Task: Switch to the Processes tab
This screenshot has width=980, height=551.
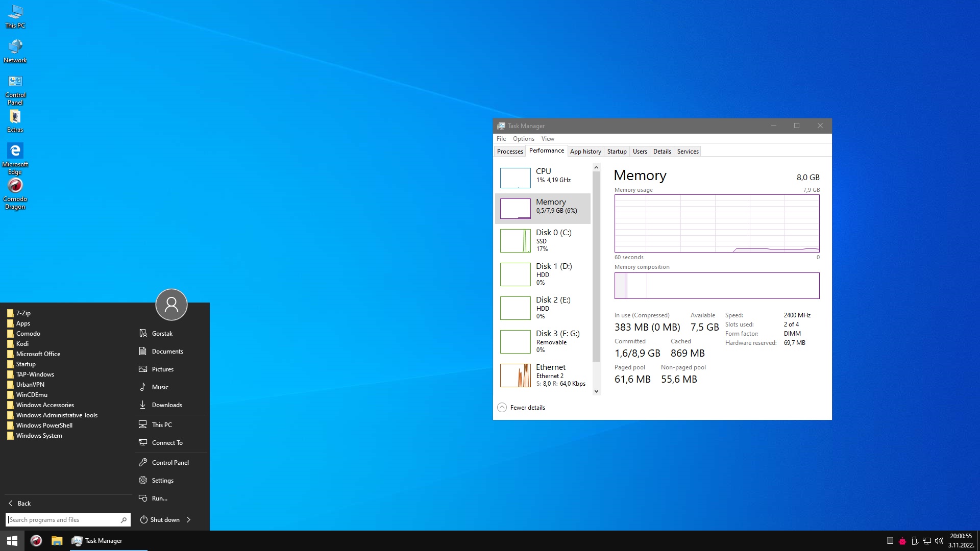Action: pyautogui.click(x=510, y=152)
